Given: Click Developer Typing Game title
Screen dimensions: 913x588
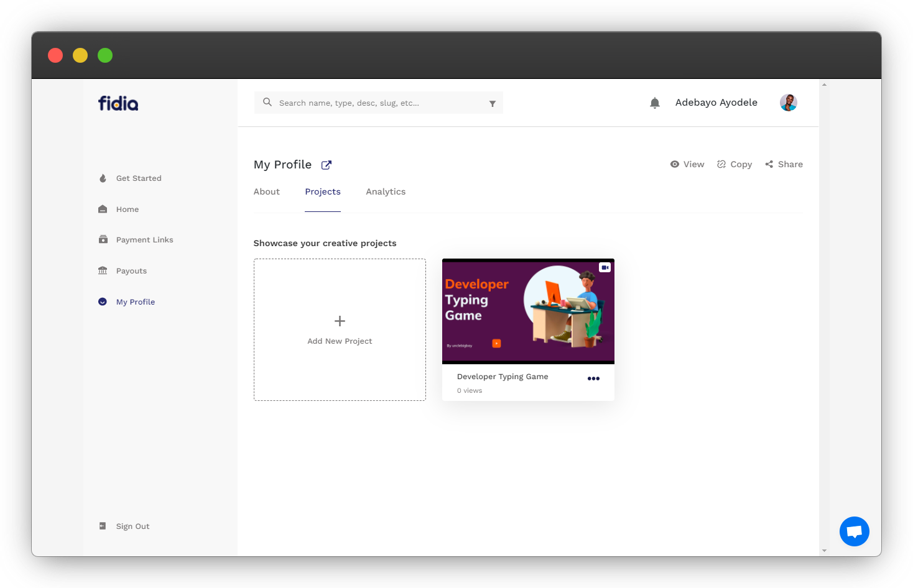Looking at the screenshot, I should 503,377.
